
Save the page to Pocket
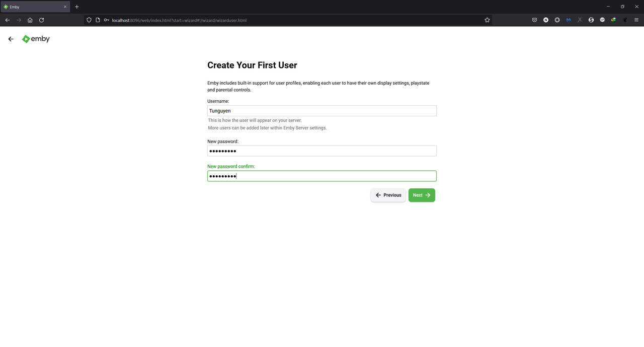534,20
